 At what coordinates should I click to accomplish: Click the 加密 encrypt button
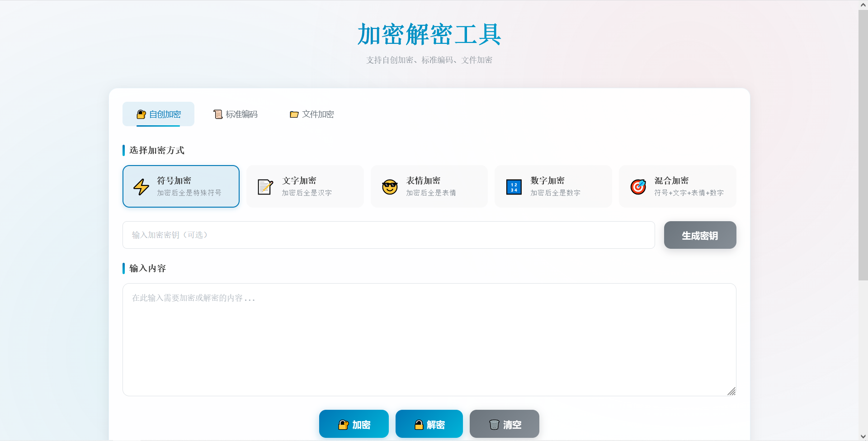pyautogui.click(x=354, y=424)
